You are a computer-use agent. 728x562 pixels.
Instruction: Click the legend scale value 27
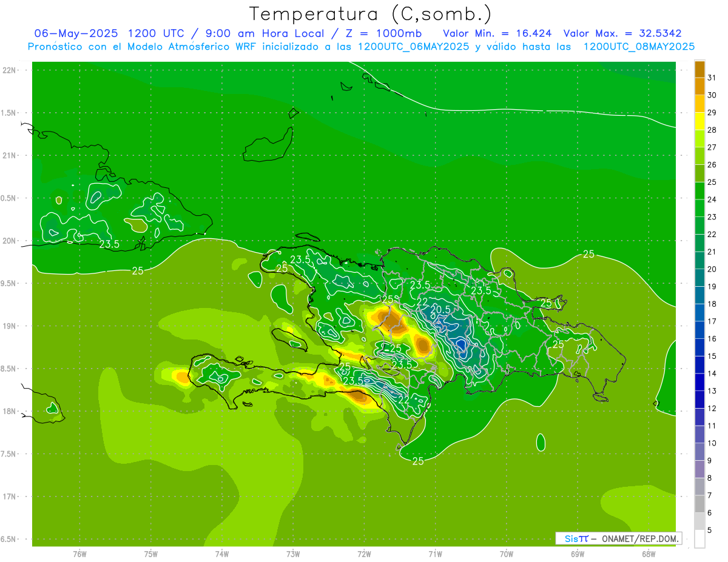click(712, 147)
